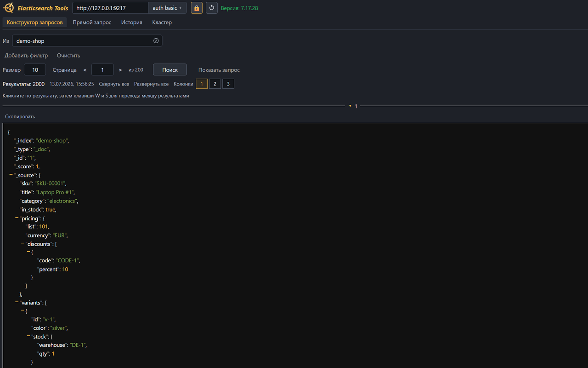
Task: Click the "CODE-1" value
Action: point(68,260)
